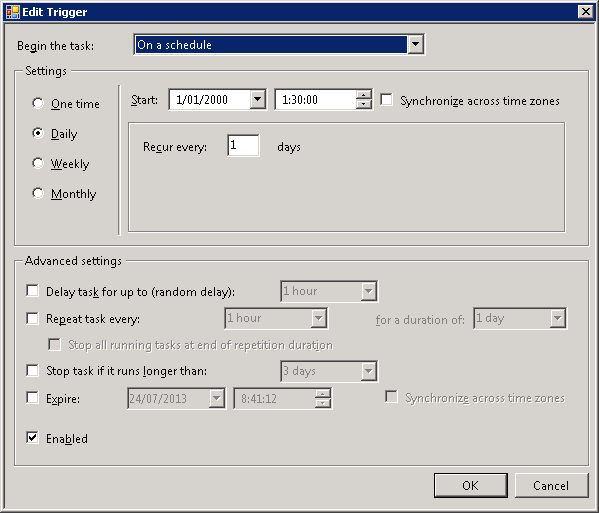
Task: Click the for a duration of label
Action: tap(420, 319)
